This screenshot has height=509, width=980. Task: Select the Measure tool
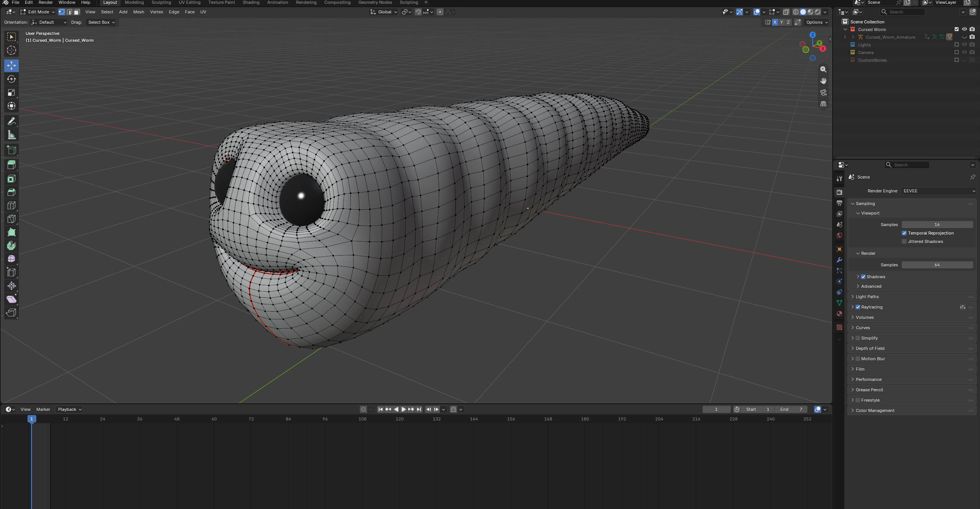(x=11, y=135)
